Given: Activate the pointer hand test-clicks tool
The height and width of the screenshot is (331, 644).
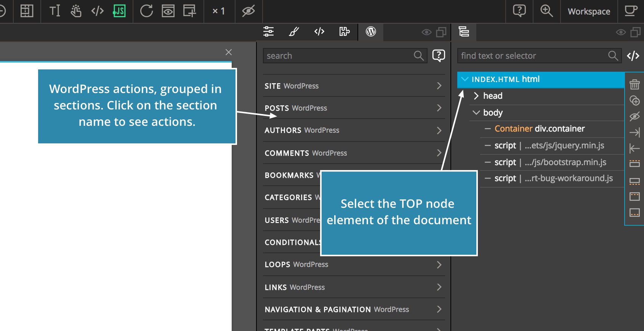Looking at the screenshot, I should (x=76, y=11).
